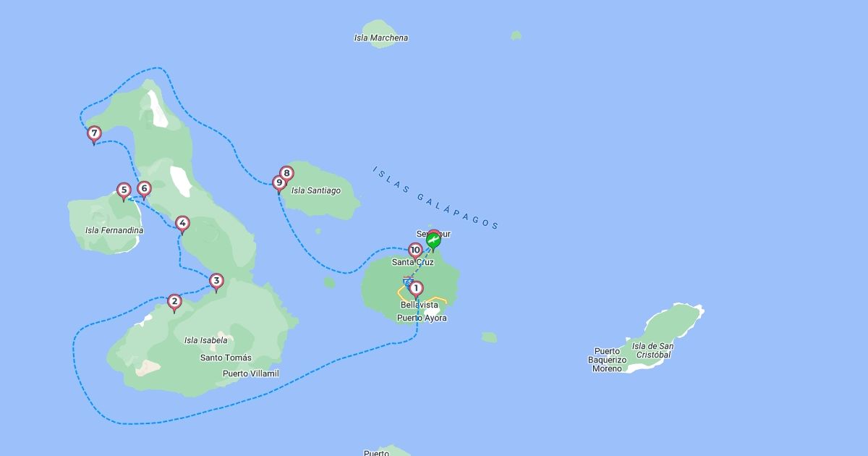This screenshot has height=456, width=868.
Task: Click marker number 8 on Isla Santiago
Action: click(286, 174)
